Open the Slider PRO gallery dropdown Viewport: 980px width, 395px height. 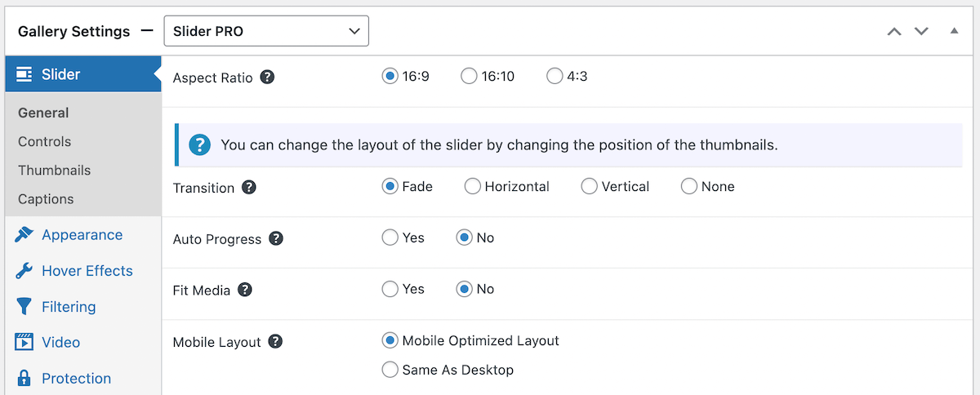[x=266, y=31]
